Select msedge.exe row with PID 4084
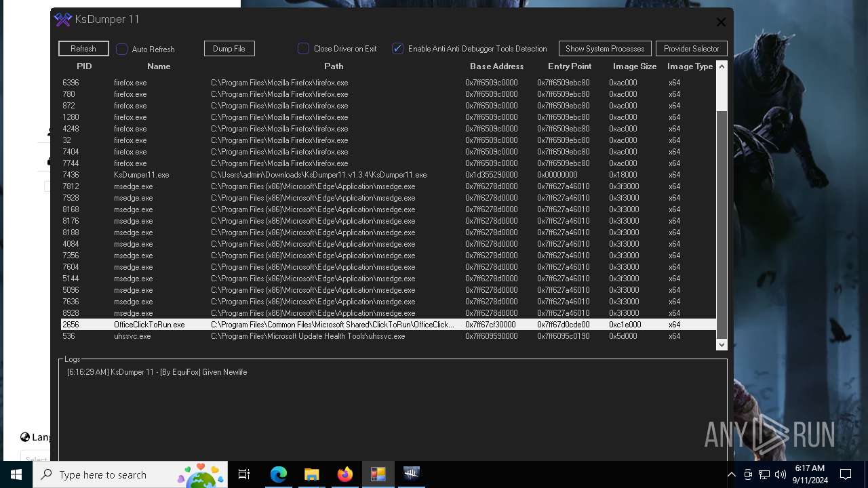Viewport: 868px width, 488px height. (x=389, y=244)
